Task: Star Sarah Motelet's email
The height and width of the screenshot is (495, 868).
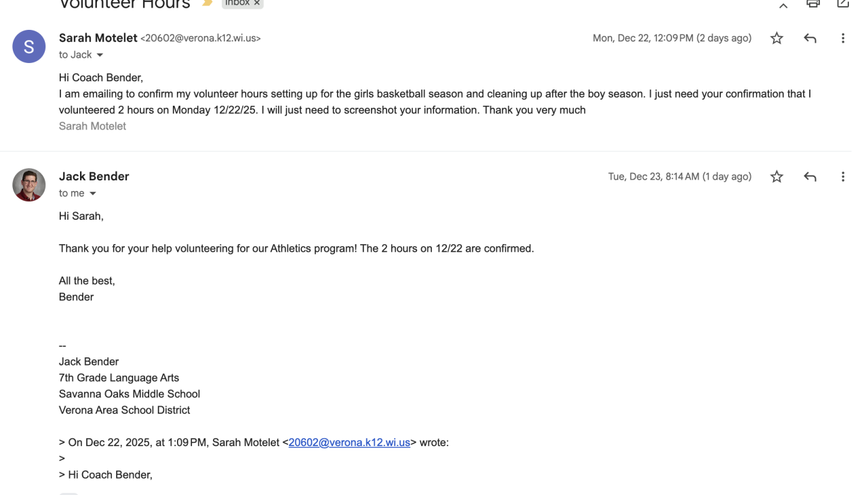Action: (x=776, y=39)
